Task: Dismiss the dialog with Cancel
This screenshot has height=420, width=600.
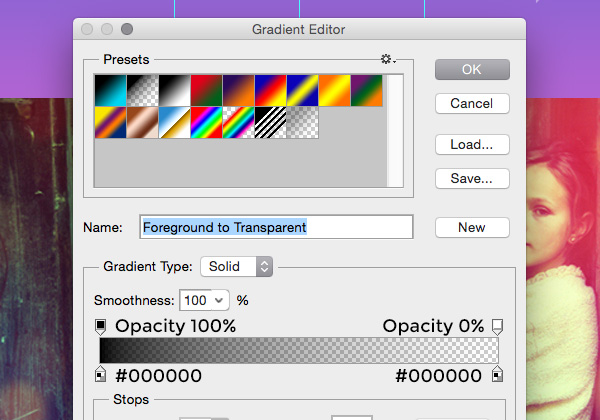Action: point(472,103)
